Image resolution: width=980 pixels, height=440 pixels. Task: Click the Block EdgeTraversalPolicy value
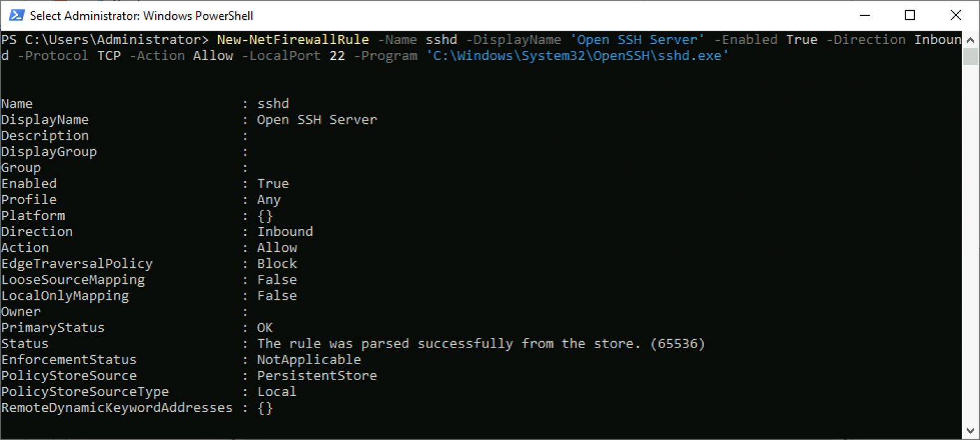[x=277, y=263]
